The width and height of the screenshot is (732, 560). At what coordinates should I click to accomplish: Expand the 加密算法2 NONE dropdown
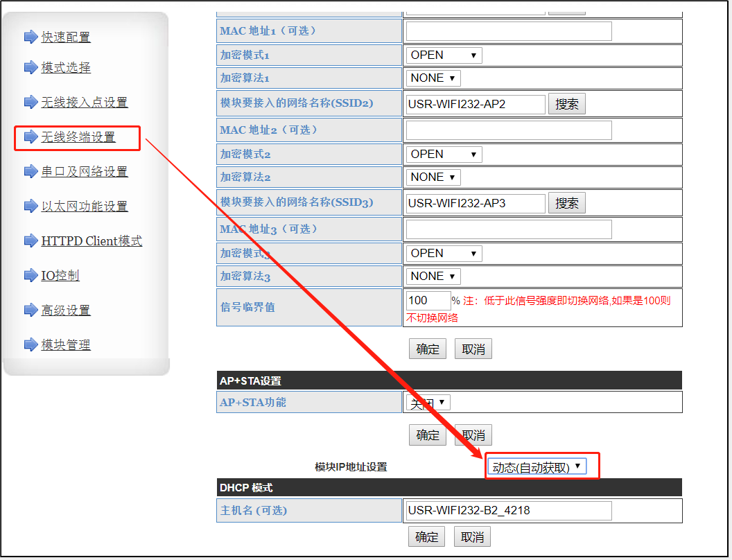[433, 177]
